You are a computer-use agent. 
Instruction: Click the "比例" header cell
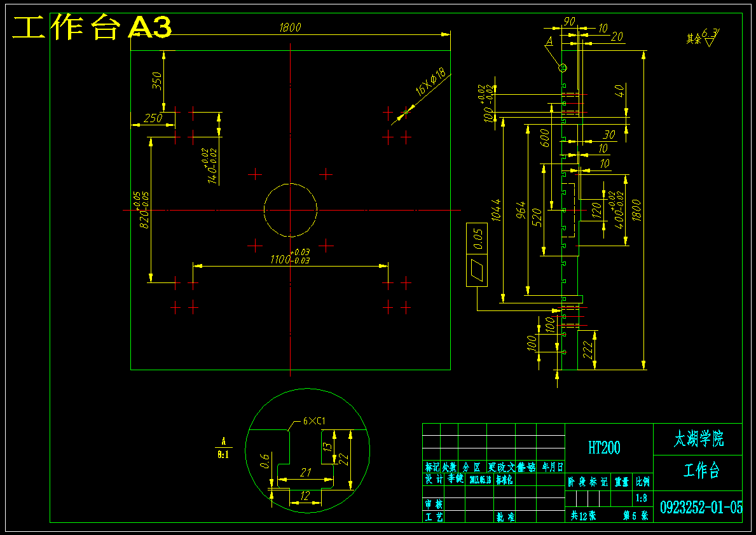tap(642, 481)
